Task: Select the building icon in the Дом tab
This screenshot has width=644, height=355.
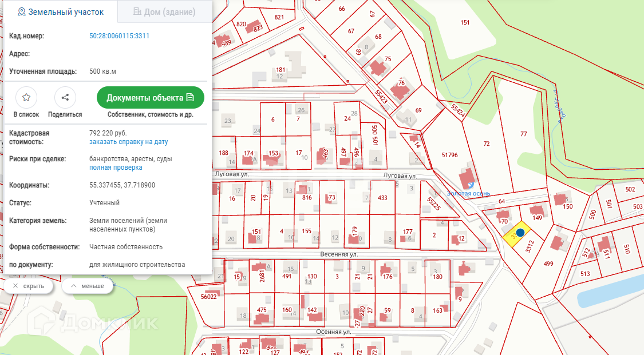Action: [x=137, y=11]
